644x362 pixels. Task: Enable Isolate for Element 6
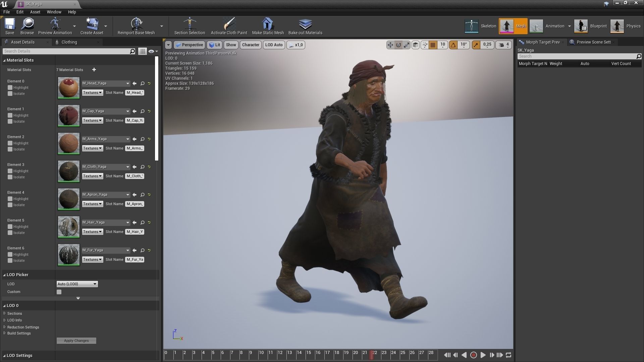point(10,260)
